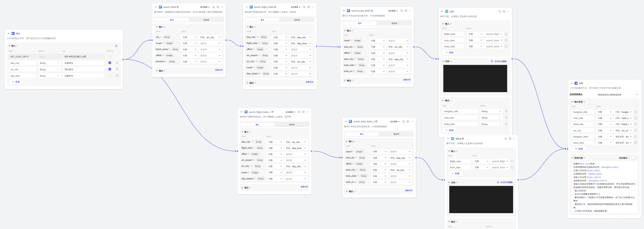
Task: Run the search_hotel node with its play icon
Action: pyautogui.click(x=218, y=7)
